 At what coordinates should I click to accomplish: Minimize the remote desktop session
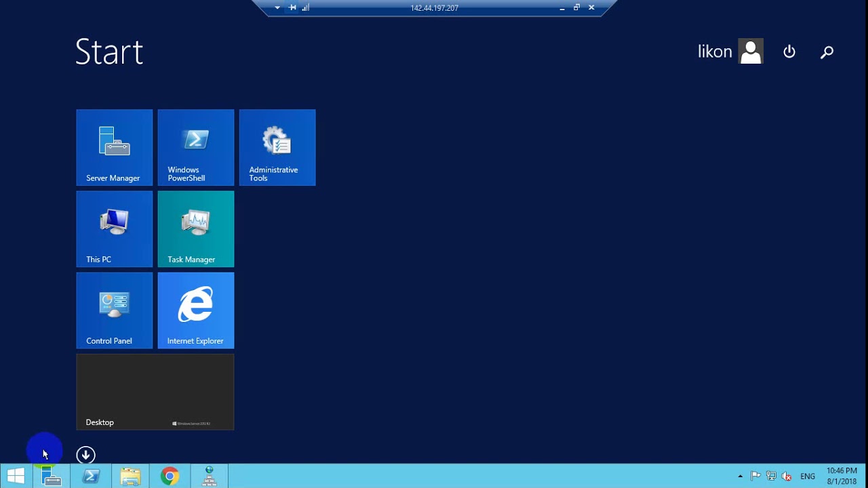(562, 7)
